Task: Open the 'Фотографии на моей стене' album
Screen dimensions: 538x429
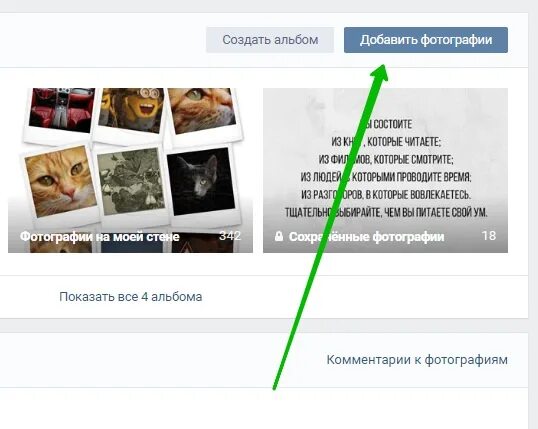Action: (x=130, y=170)
